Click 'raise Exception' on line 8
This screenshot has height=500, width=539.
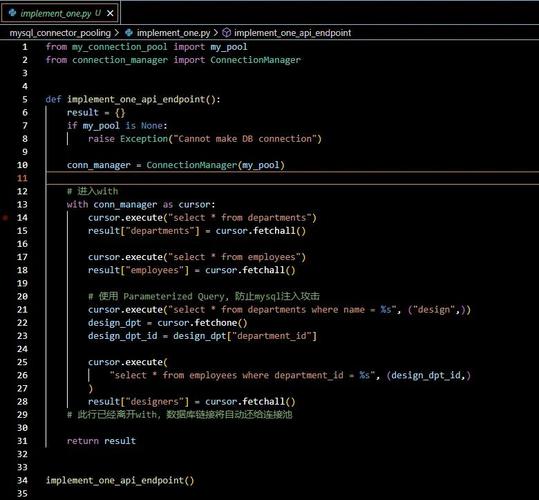pos(128,139)
